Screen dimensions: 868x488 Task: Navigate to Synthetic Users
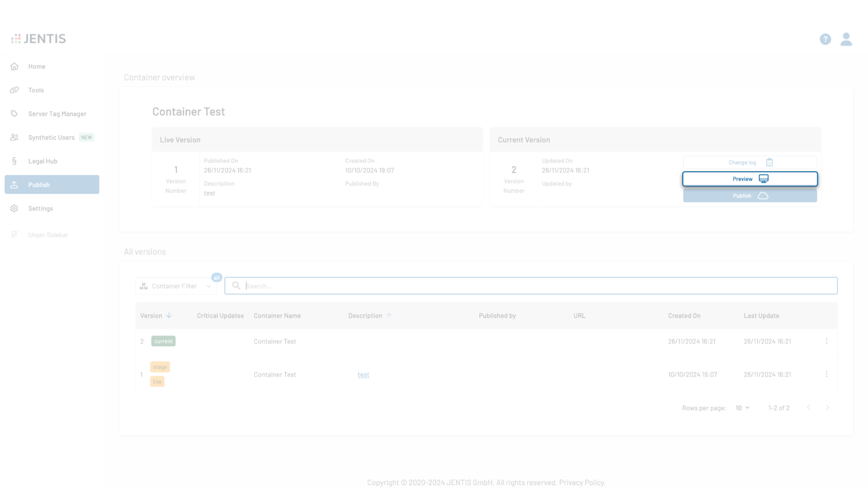51,137
